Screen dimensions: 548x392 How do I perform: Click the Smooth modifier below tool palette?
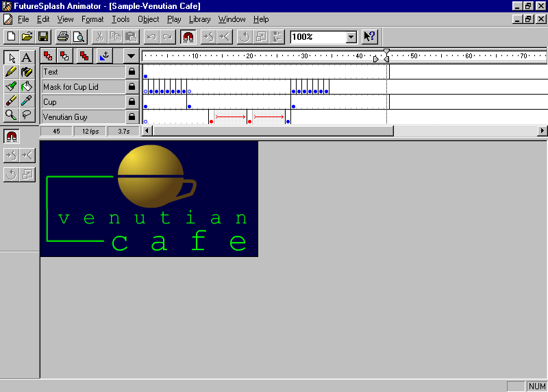click(x=11, y=156)
